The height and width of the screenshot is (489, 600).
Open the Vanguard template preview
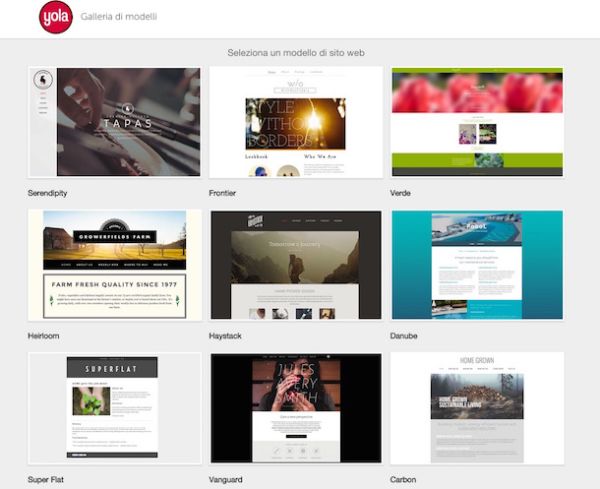[x=296, y=408]
